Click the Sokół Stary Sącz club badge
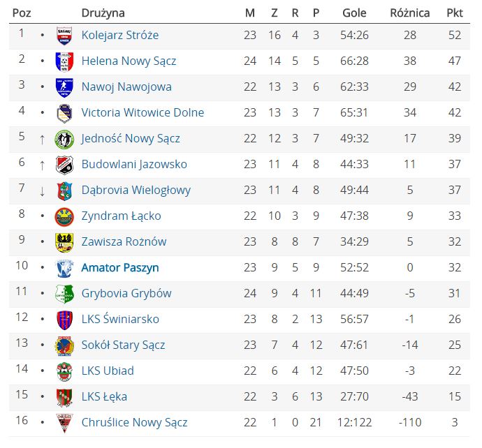 [x=64, y=345]
